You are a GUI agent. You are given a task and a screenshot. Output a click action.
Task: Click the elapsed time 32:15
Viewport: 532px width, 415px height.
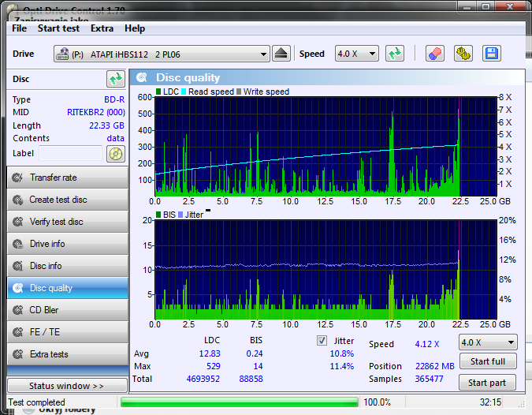490,402
